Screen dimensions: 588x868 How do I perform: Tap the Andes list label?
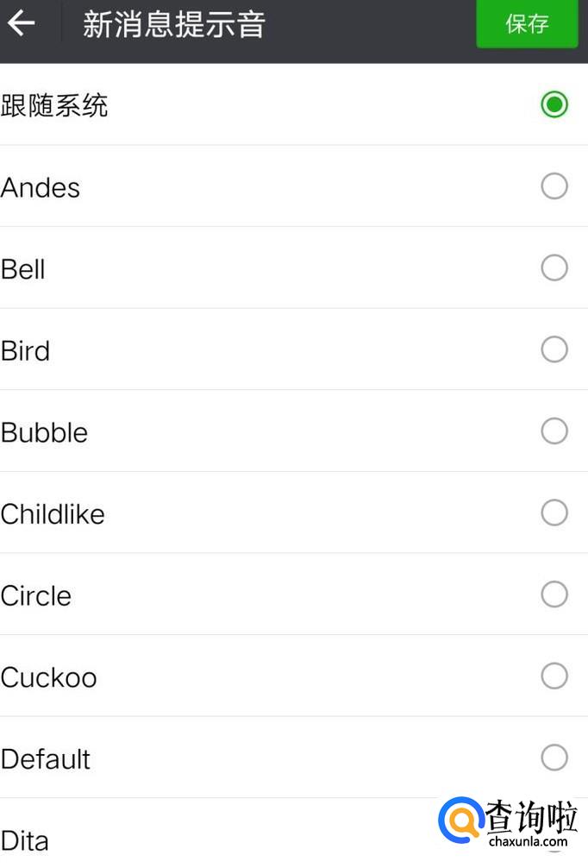coord(41,188)
